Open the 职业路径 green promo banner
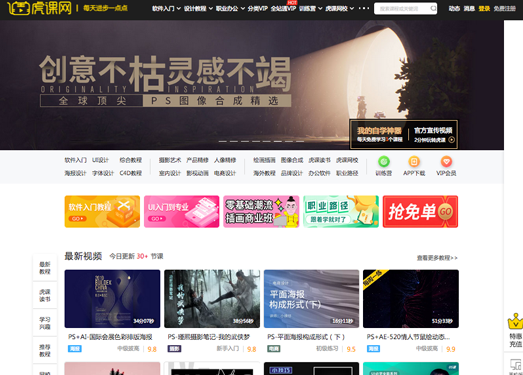This screenshot has height=375, width=523. 341,212
